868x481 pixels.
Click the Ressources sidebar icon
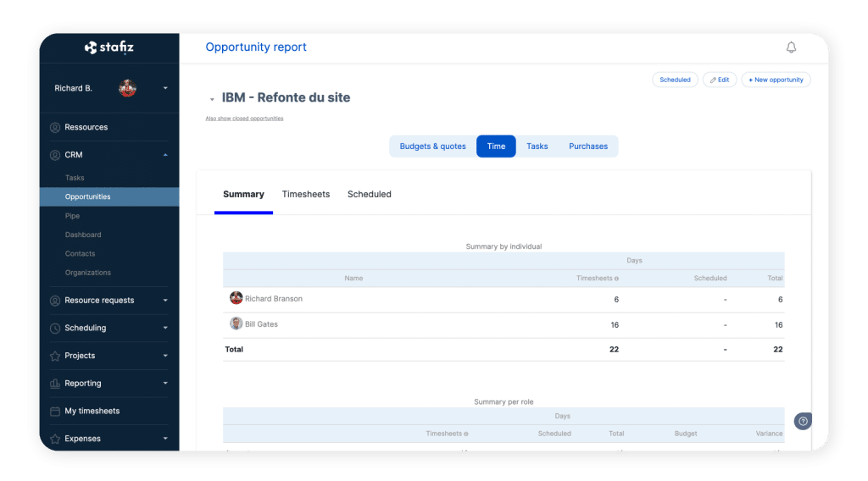tap(55, 127)
